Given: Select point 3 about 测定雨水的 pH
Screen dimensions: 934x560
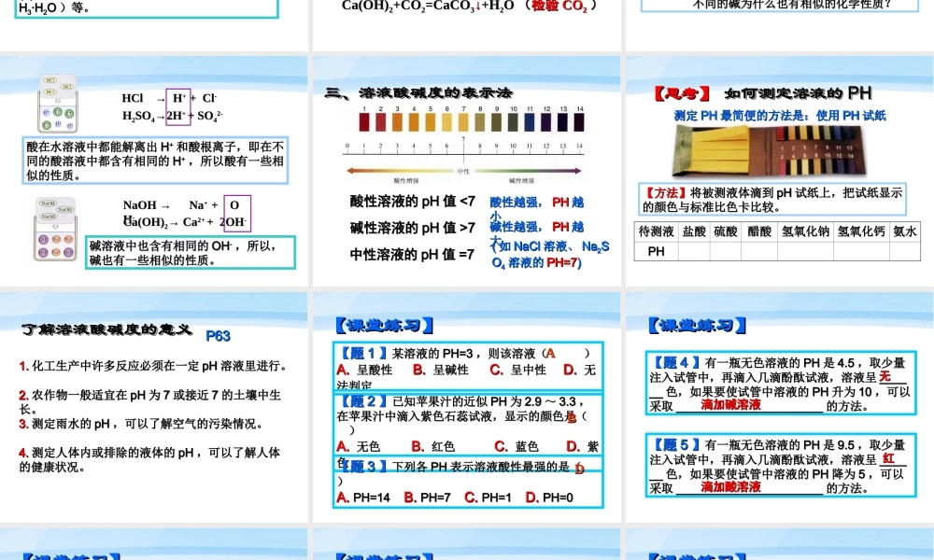Looking at the screenshot, I should 141,425.
